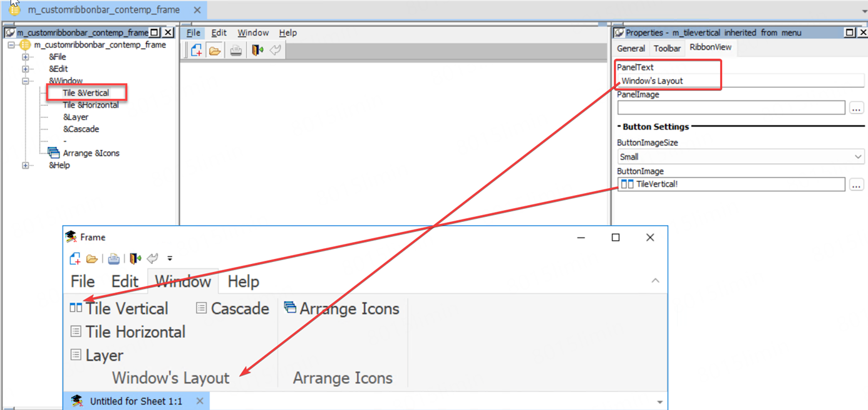Open the Help tab in the Frame ribbon
Image resolution: width=868 pixels, height=410 pixels.
click(x=243, y=281)
